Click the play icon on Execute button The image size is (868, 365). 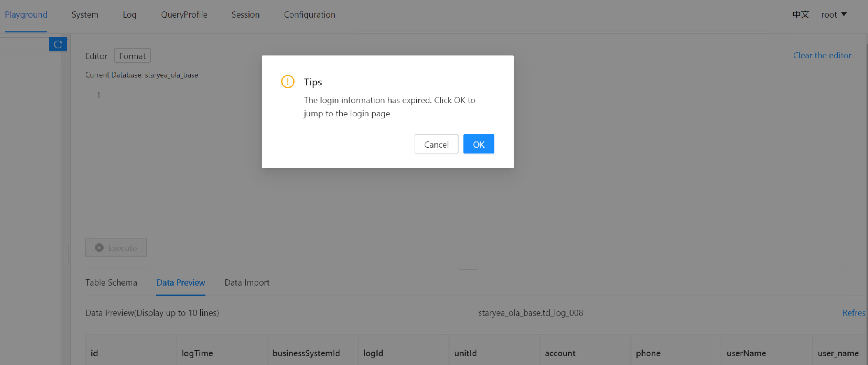pos(99,248)
